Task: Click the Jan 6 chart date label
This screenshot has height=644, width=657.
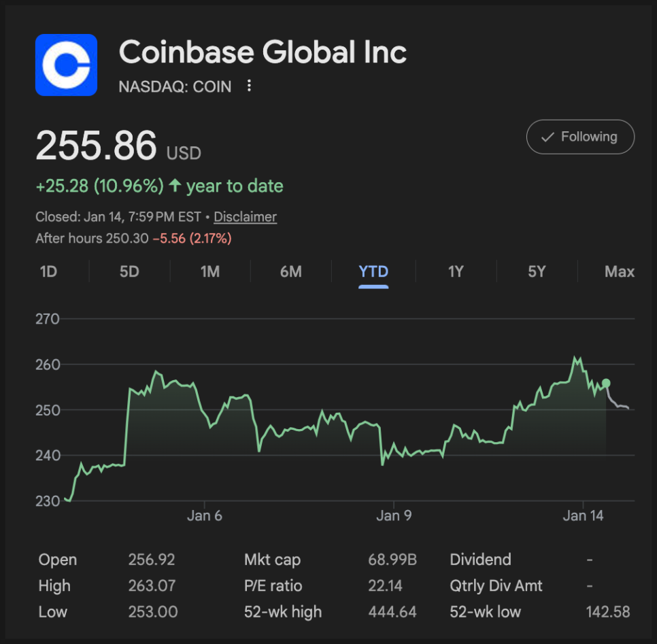Action: (x=205, y=515)
